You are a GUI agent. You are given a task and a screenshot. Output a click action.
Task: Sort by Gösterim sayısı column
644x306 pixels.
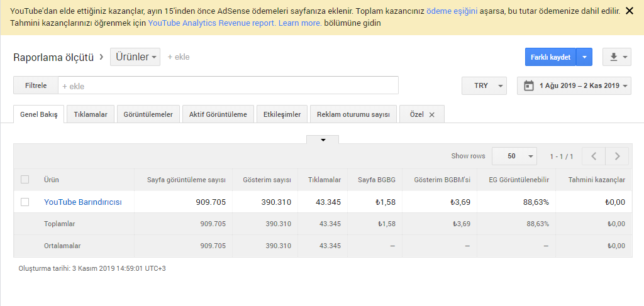(267, 180)
